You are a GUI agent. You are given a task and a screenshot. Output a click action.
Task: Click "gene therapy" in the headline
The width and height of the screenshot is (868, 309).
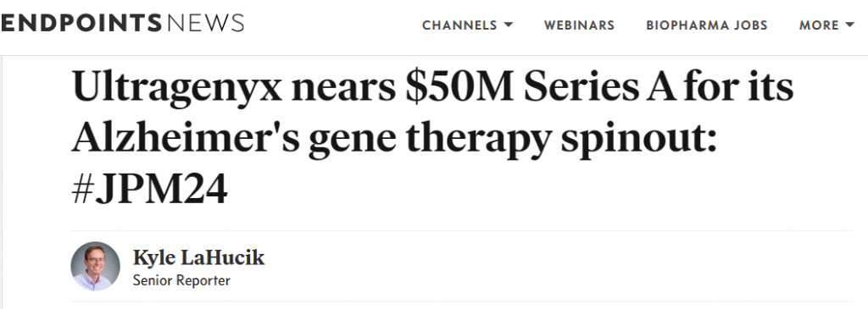pyautogui.click(x=430, y=141)
